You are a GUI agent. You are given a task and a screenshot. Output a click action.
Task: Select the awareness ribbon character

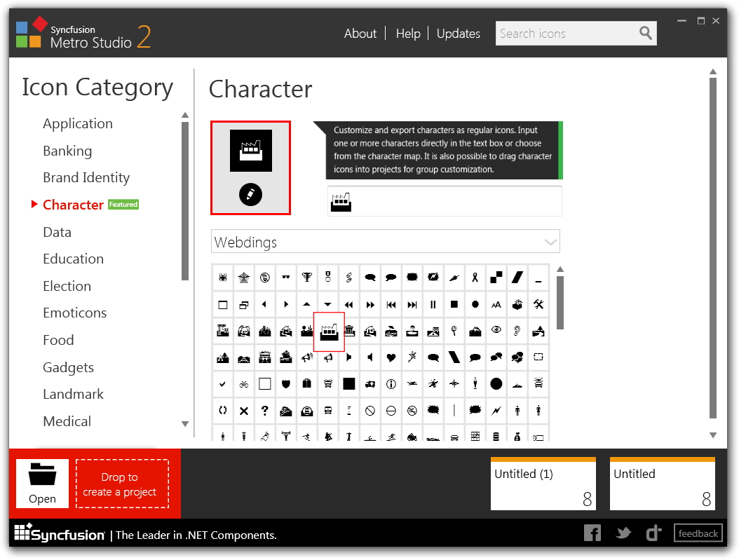(475, 278)
